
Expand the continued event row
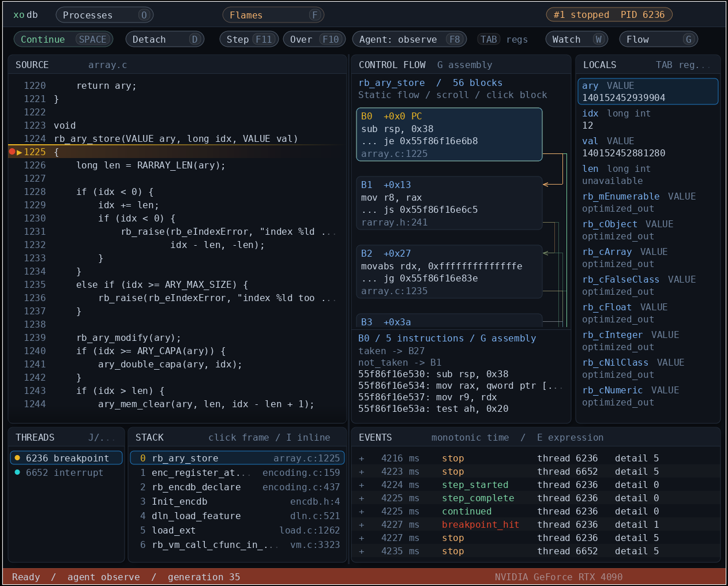(362, 511)
